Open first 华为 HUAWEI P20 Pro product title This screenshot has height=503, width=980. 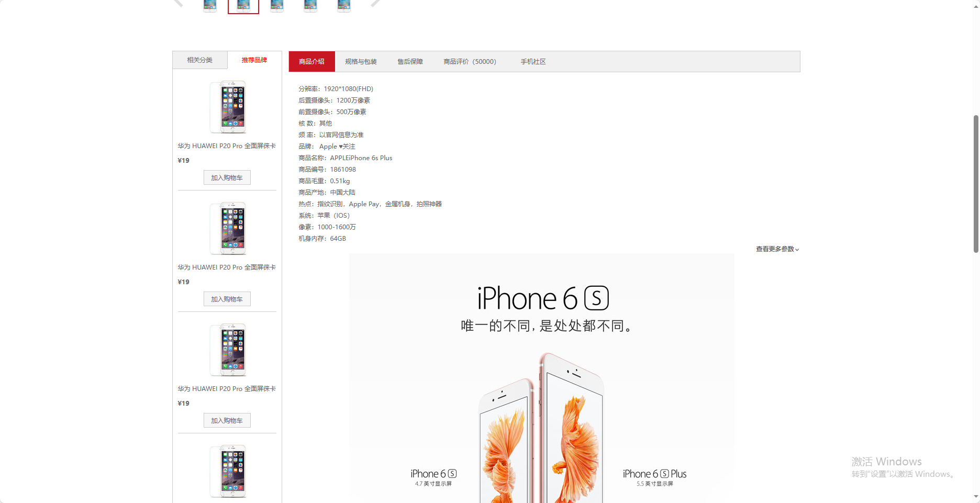(x=227, y=146)
